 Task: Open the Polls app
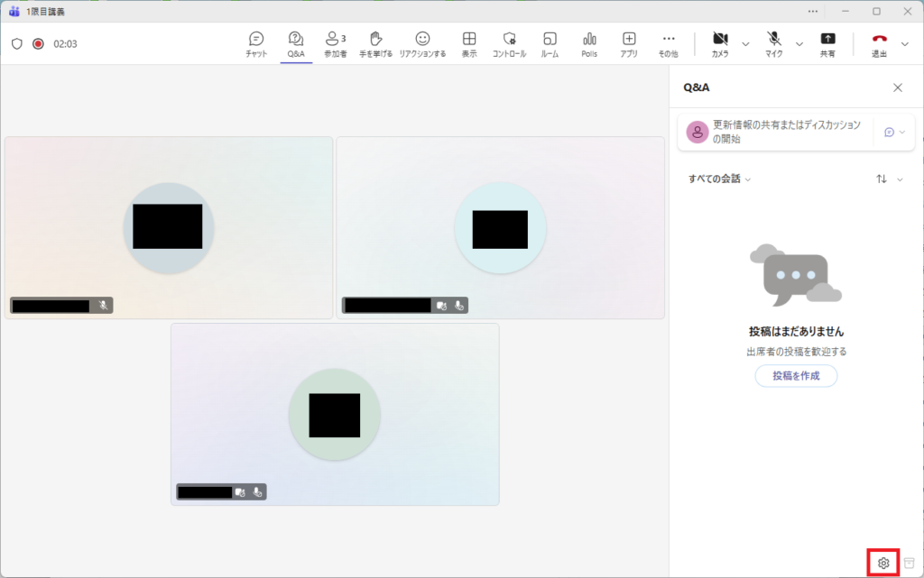click(x=589, y=43)
